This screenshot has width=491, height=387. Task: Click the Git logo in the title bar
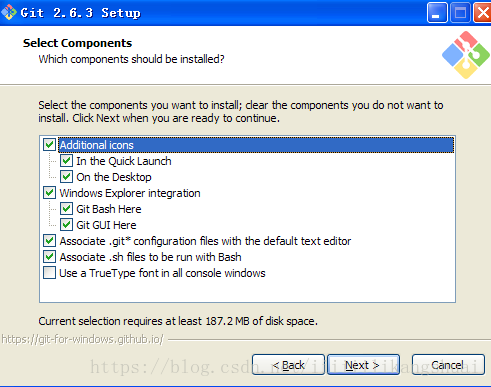[x=9, y=12]
